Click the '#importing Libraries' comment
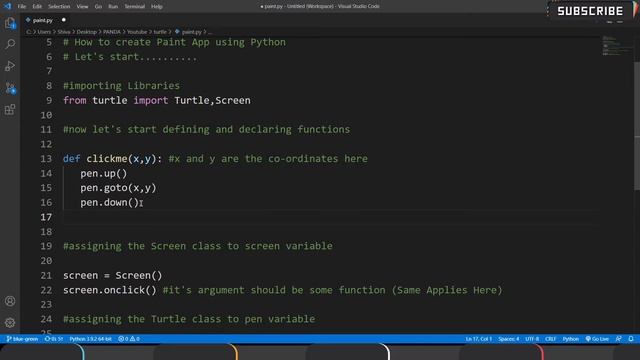The image size is (640, 360). pos(121,86)
